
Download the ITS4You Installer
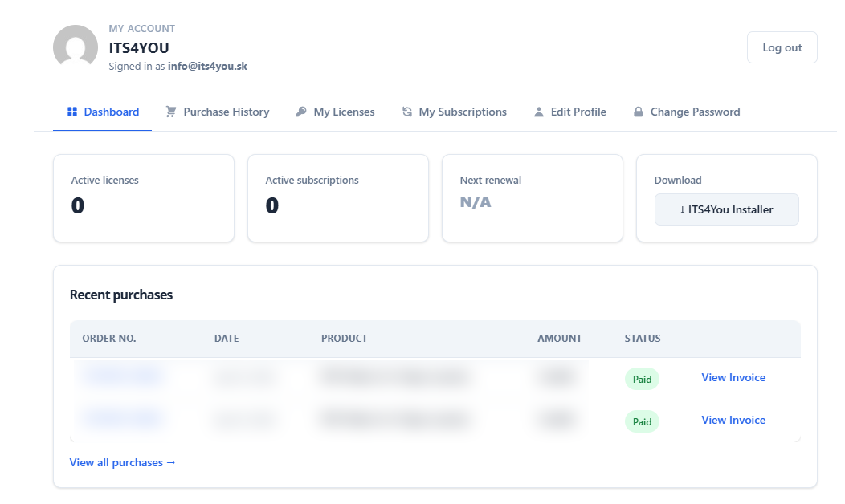(x=726, y=209)
